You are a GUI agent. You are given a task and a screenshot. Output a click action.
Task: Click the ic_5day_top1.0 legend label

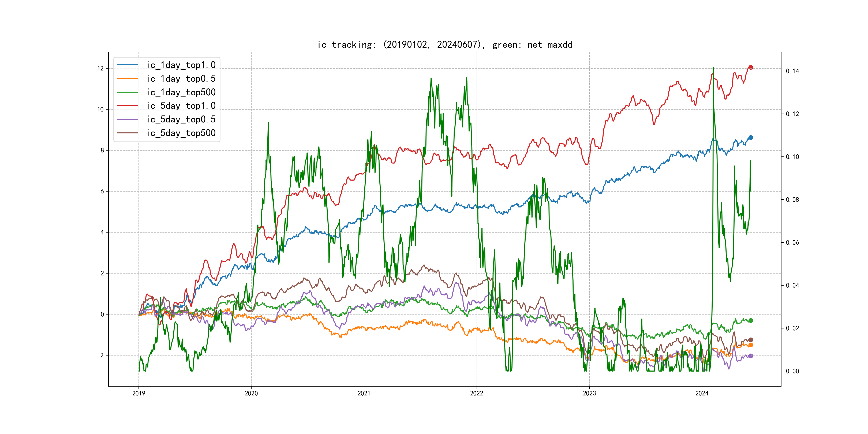pos(181,106)
